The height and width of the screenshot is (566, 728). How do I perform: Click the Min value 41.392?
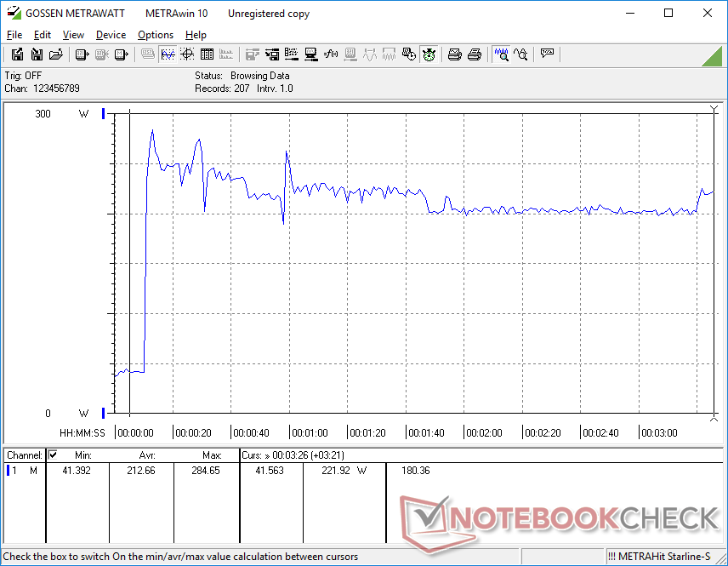[x=77, y=471]
